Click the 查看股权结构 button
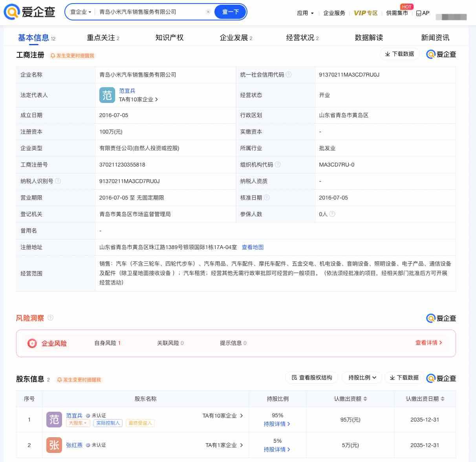 point(312,378)
